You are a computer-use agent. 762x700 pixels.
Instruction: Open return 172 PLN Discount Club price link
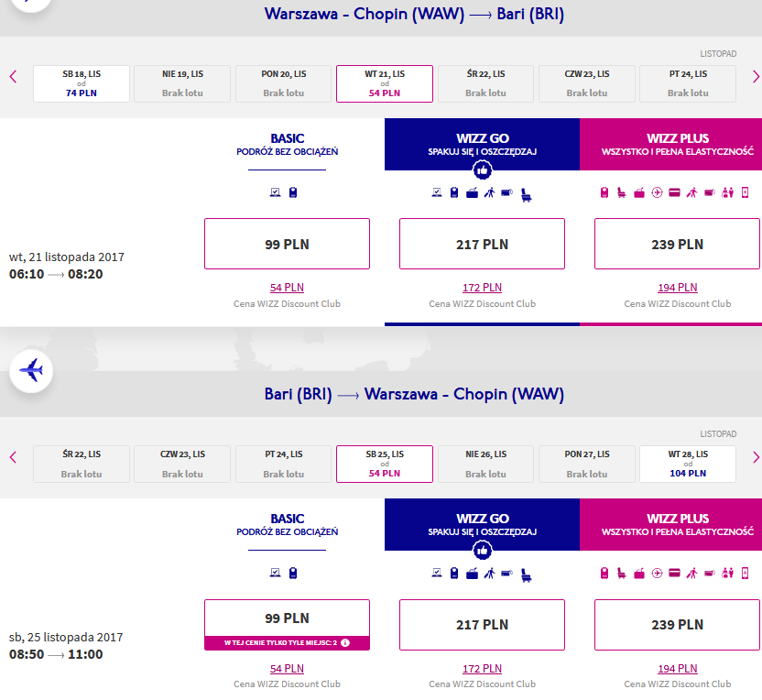point(482,669)
